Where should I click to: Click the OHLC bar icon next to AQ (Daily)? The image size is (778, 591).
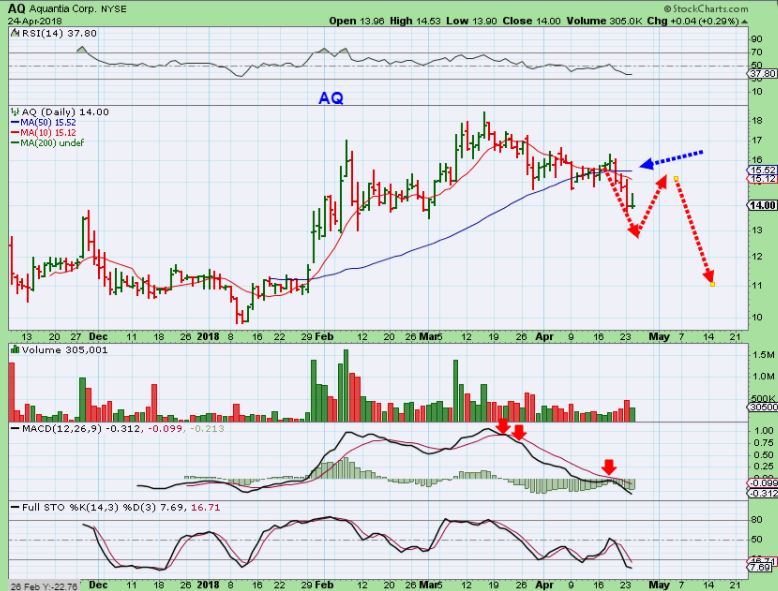coord(14,112)
